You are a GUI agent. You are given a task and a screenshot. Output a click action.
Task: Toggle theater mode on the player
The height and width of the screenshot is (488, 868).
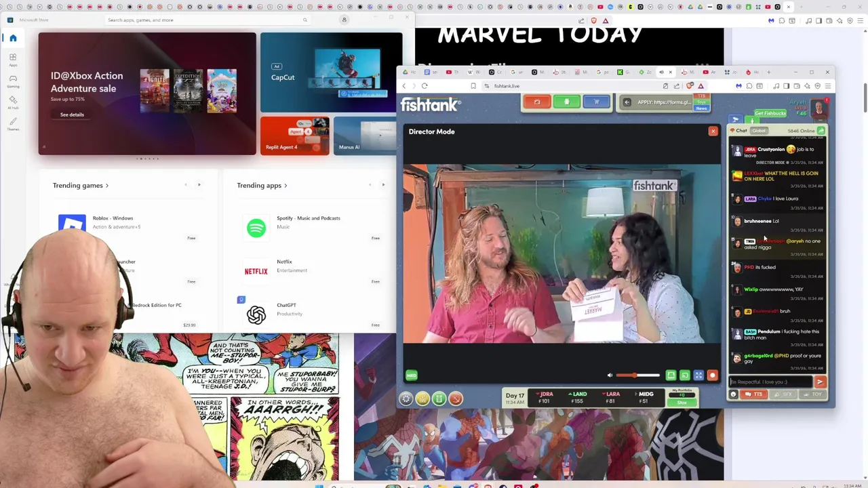click(671, 375)
